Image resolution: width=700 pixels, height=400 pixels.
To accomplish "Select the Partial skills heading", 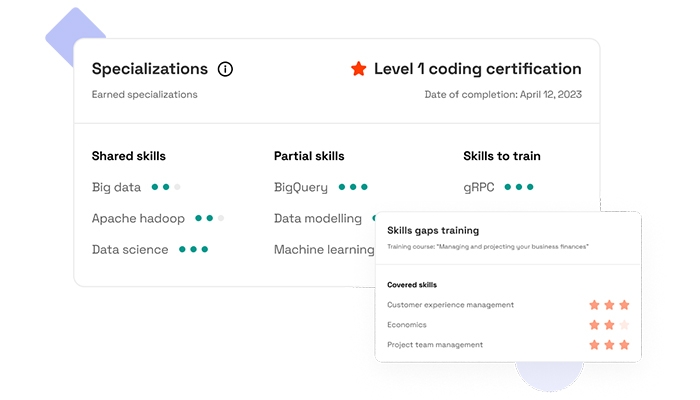I will (x=309, y=156).
